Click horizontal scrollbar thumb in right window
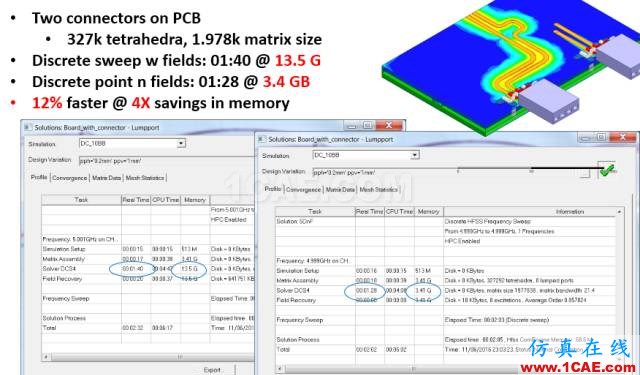The image size is (640, 375). [413, 369]
